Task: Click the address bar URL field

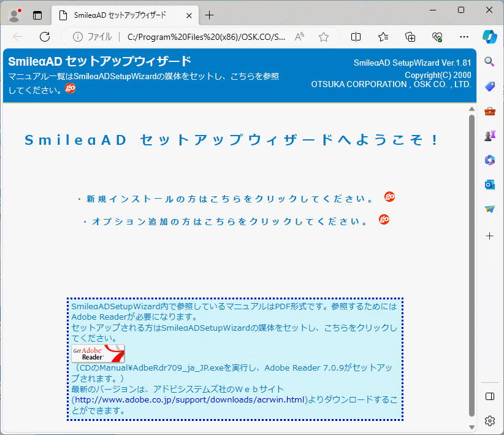Action: (206, 37)
